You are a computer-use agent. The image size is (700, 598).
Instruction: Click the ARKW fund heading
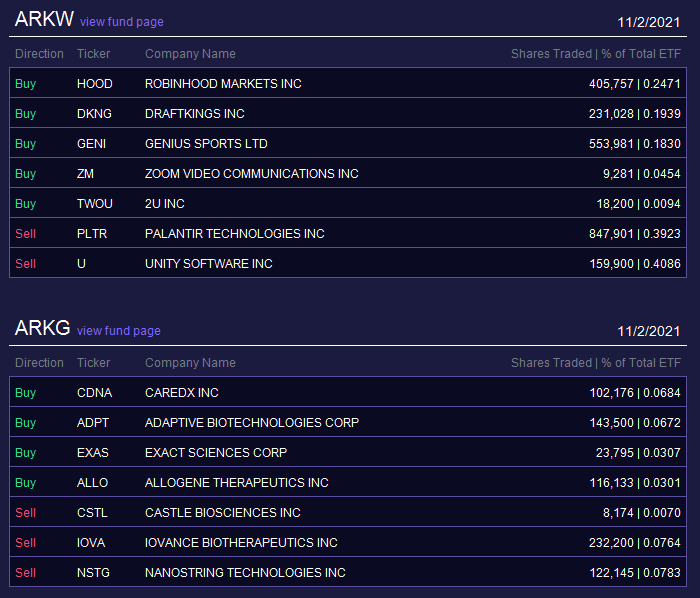(44, 19)
